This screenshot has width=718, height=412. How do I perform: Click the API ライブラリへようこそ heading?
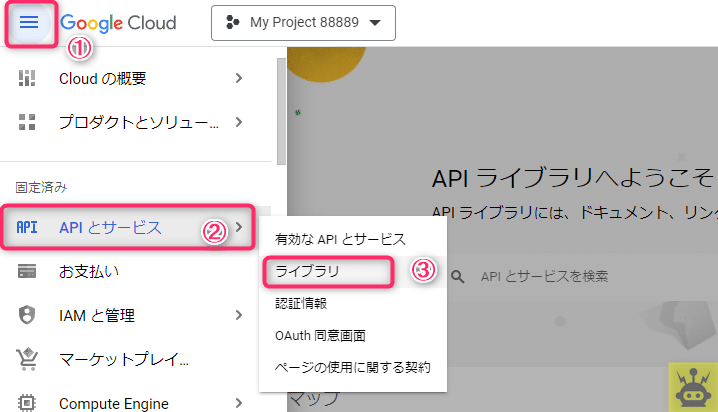573,178
